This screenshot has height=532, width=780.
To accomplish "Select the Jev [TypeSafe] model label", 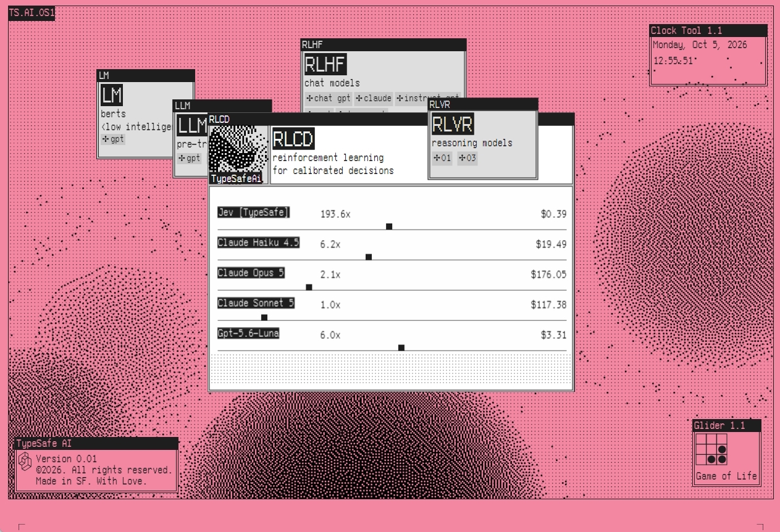I will (x=254, y=212).
